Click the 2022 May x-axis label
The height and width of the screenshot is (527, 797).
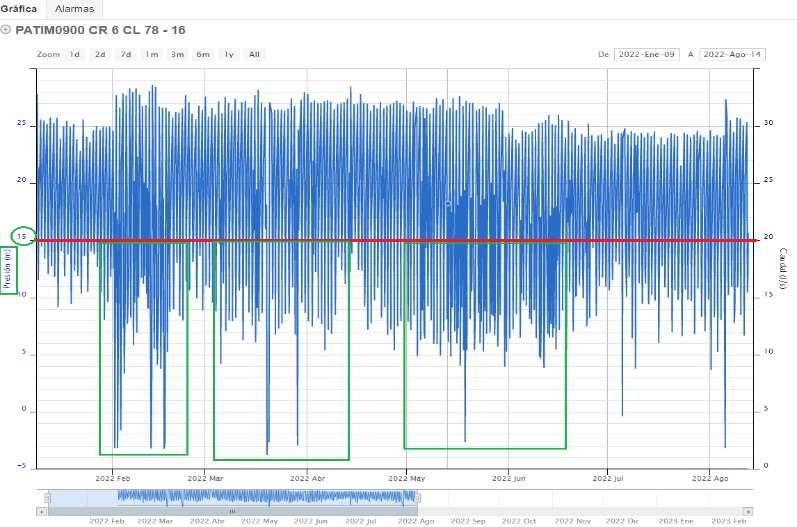(x=407, y=478)
